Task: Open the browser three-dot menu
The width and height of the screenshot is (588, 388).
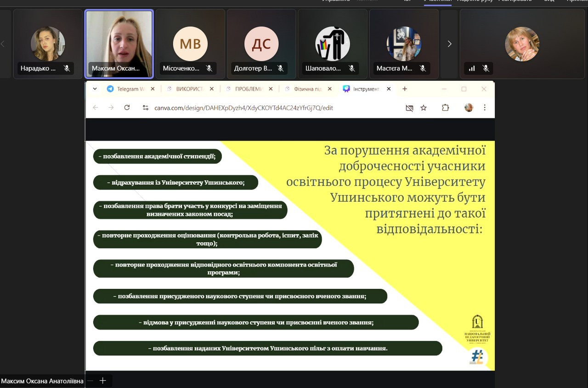Action: pyautogui.click(x=485, y=108)
